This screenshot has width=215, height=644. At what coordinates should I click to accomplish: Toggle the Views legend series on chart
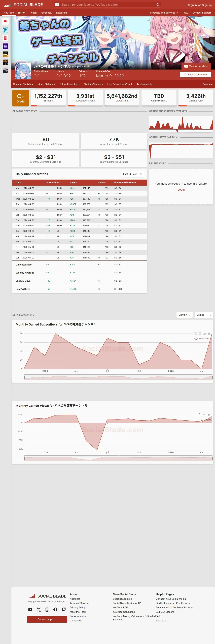click(205, 420)
